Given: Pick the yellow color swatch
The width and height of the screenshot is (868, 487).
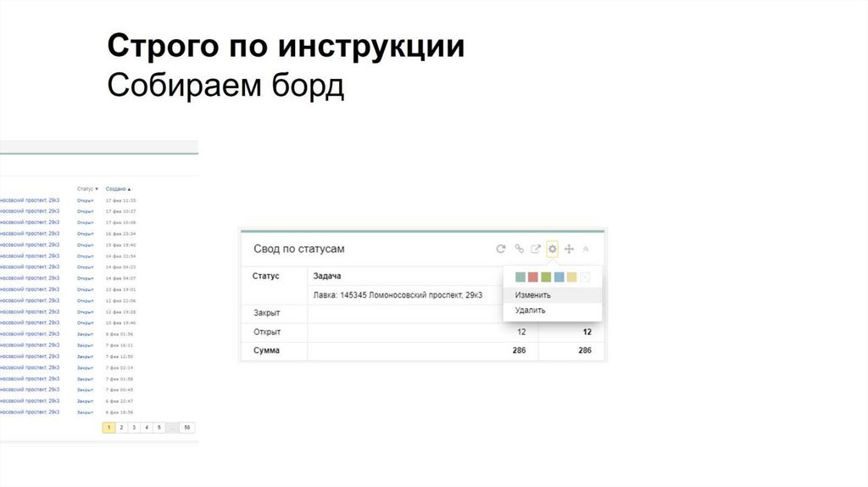Looking at the screenshot, I should point(572,277).
